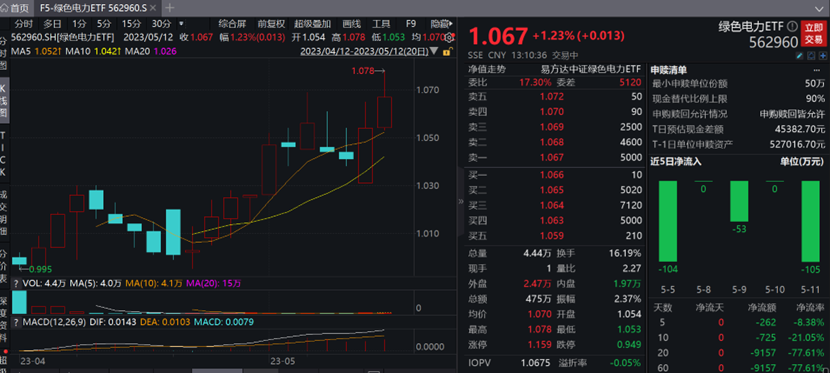Open the date range dropdown triangle
Image resolution: width=830 pixels, height=373 pixels.
[434, 51]
